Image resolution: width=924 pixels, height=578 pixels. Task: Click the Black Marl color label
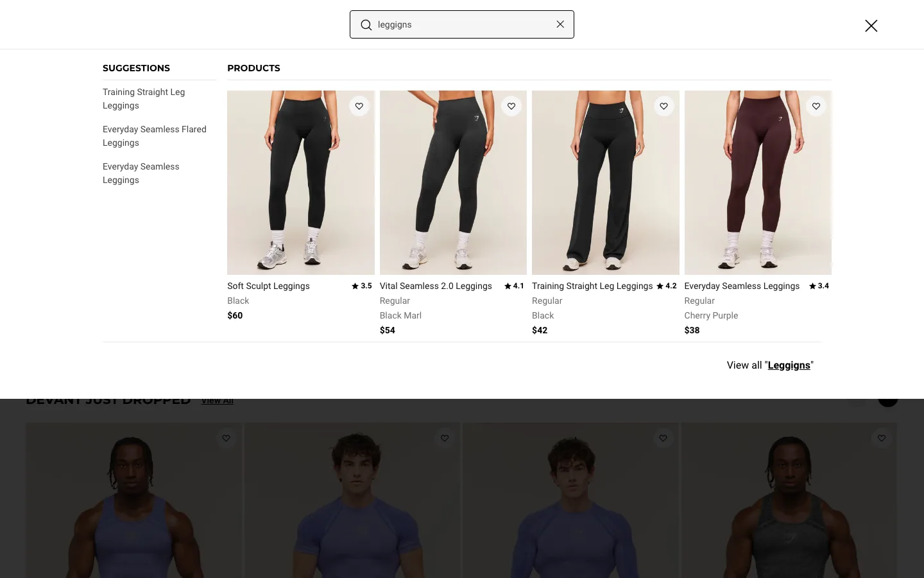click(400, 316)
